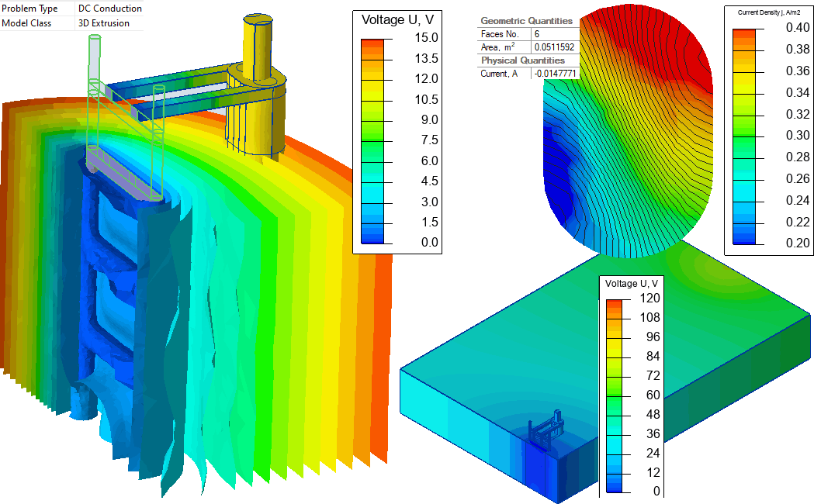Click the DC Conduction value cell
814x504 pixels.
click(x=110, y=9)
